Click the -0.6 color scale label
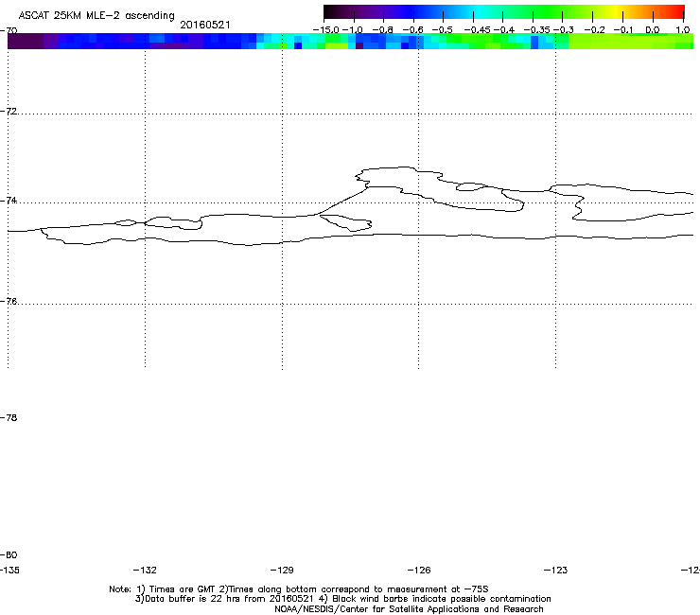The height and width of the screenshot is (615, 700). [413, 30]
